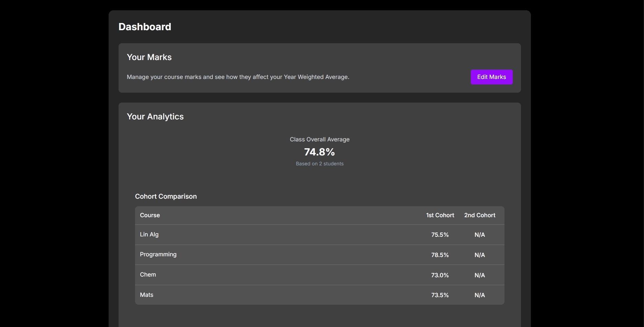Click the Your Analytics heading
The height and width of the screenshot is (327, 644).
pos(155,116)
